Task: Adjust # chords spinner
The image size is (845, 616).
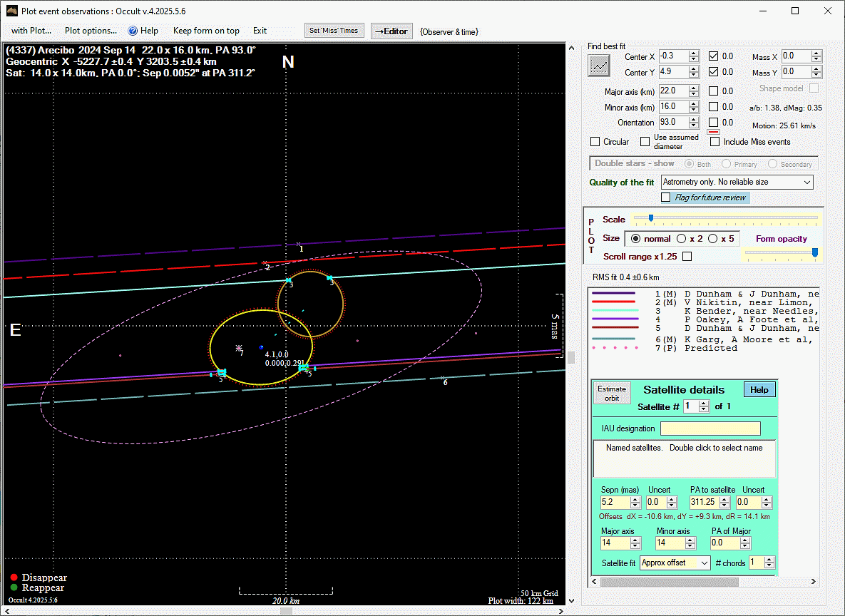Action: (x=769, y=563)
